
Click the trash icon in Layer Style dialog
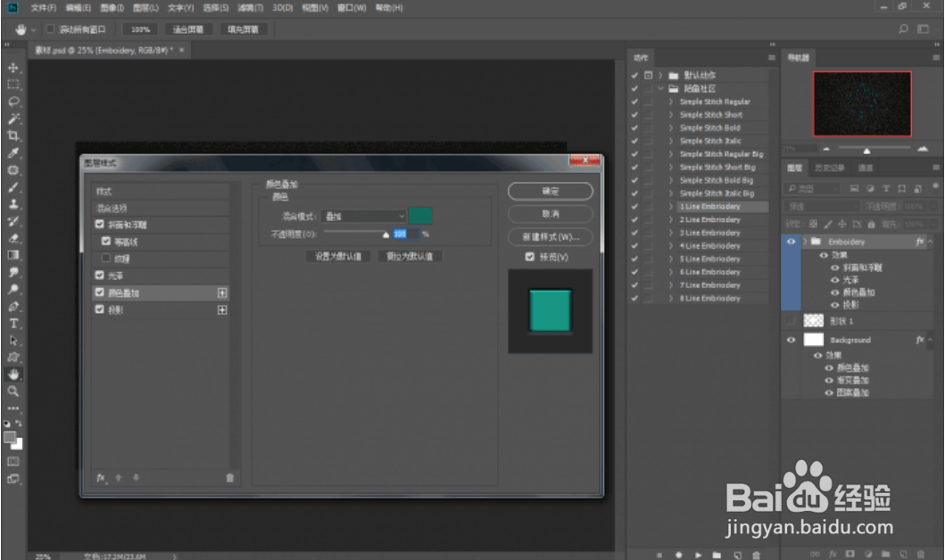point(229,477)
